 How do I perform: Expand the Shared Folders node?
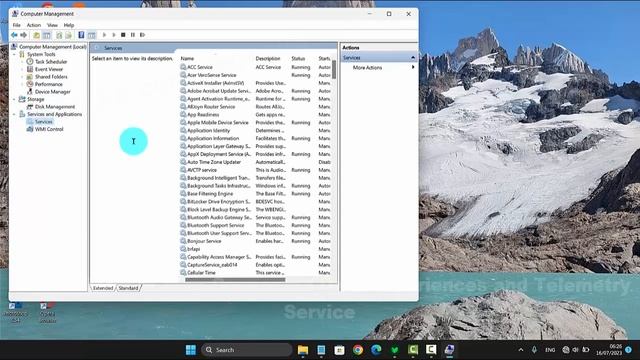[22, 77]
